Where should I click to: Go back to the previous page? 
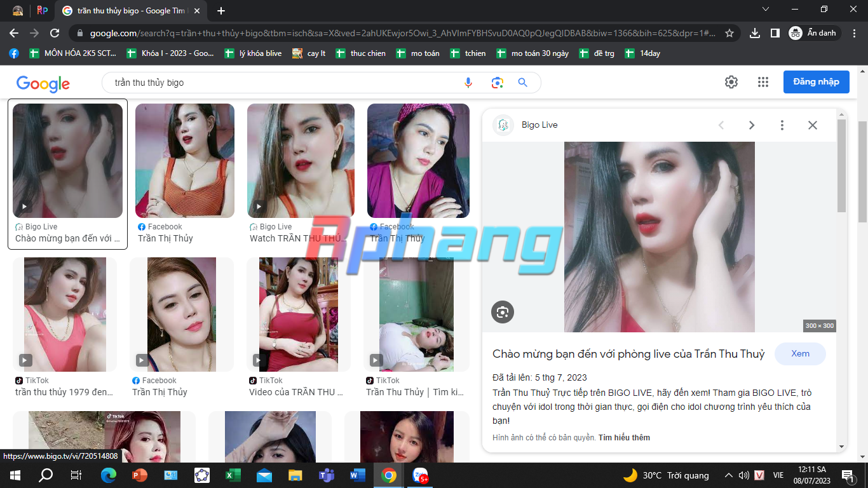(x=14, y=33)
